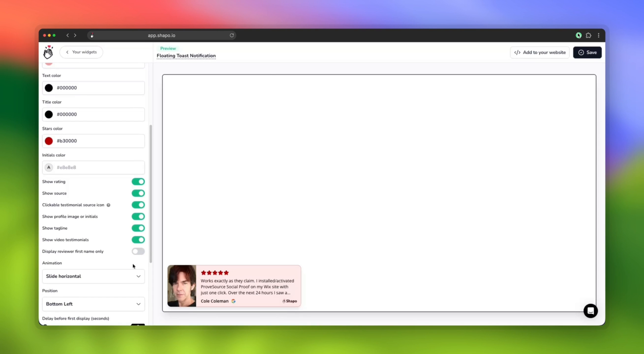The width and height of the screenshot is (644, 354).
Task: Click Add to your website
Action: [x=540, y=52]
